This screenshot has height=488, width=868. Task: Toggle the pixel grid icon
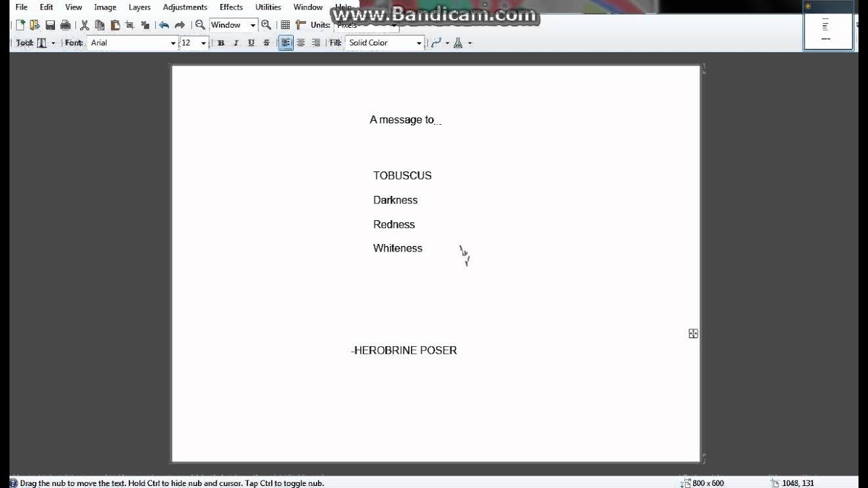click(285, 25)
